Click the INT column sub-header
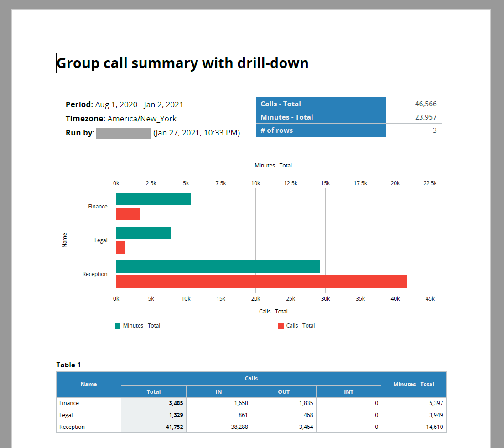The height and width of the screenshot is (448, 504). point(349,391)
